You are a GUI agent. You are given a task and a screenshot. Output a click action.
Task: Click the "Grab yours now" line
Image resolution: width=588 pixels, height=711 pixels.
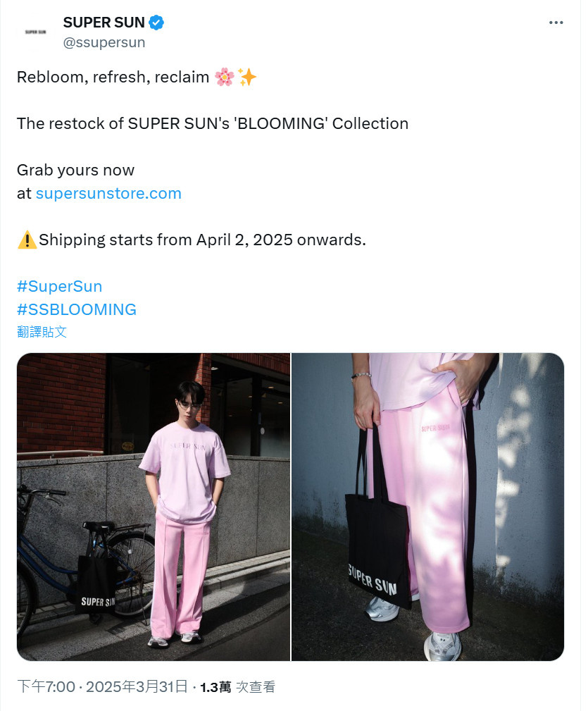coord(75,170)
